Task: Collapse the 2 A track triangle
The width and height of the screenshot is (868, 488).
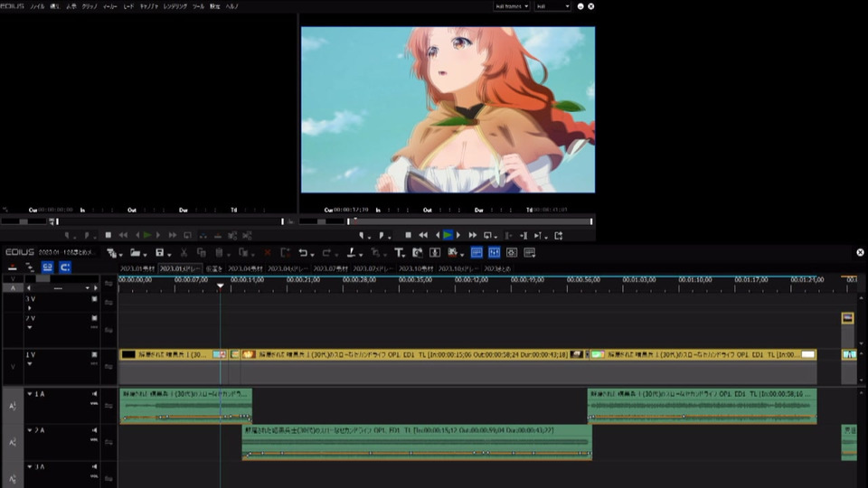Action: tap(30, 430)
